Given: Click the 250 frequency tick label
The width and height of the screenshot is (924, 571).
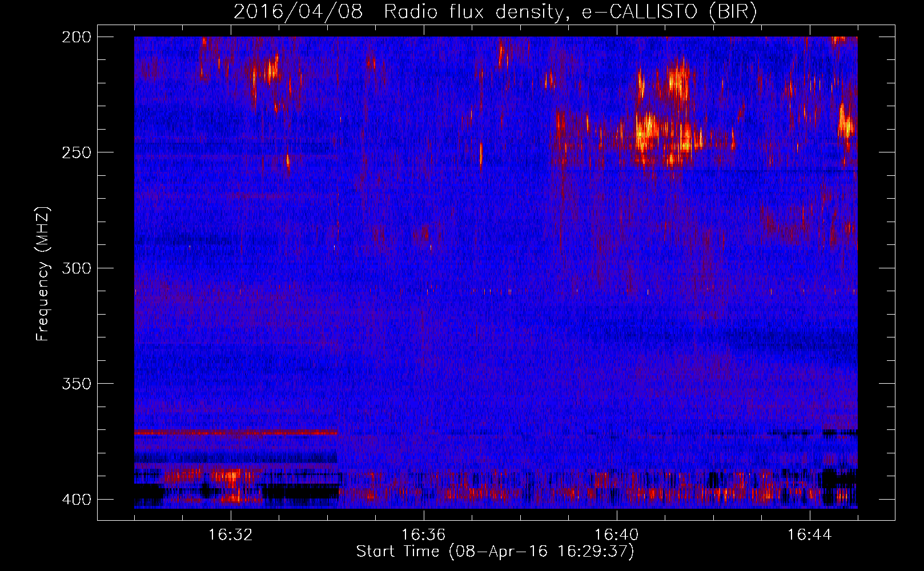Looking at the screenshot, I should (x=77, y=152).
